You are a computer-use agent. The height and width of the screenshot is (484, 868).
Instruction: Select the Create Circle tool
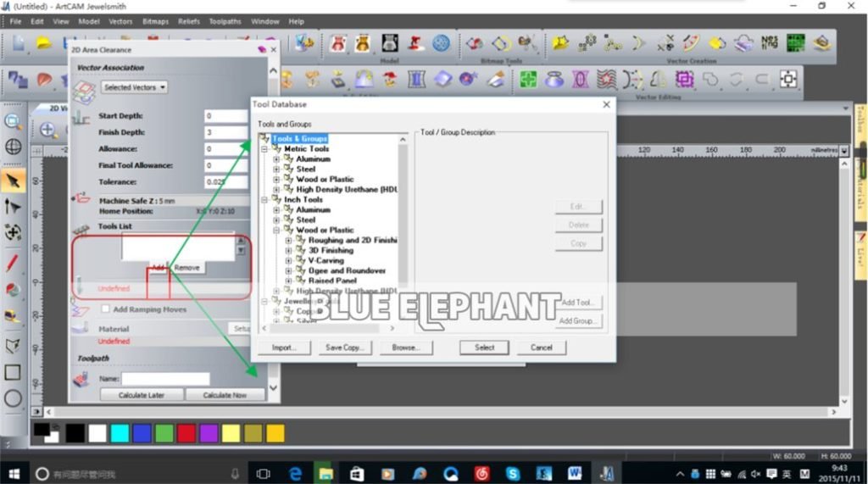13,398
